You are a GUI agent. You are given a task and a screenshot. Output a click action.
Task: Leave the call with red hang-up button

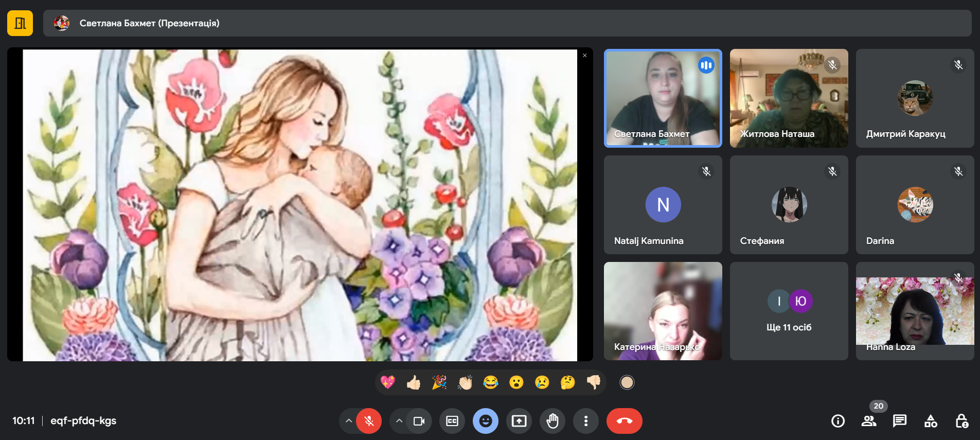pos(624,421)
